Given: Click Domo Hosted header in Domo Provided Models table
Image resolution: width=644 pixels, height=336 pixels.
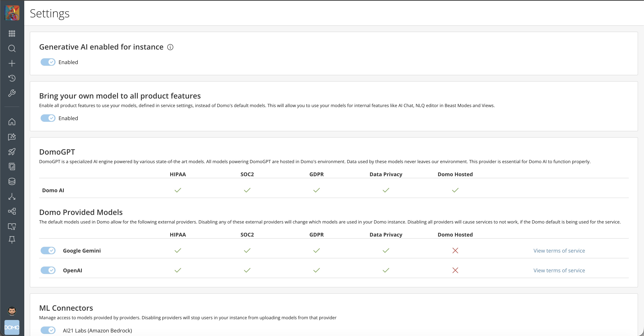Looking at the screenshot, I should tap(455, 235).
